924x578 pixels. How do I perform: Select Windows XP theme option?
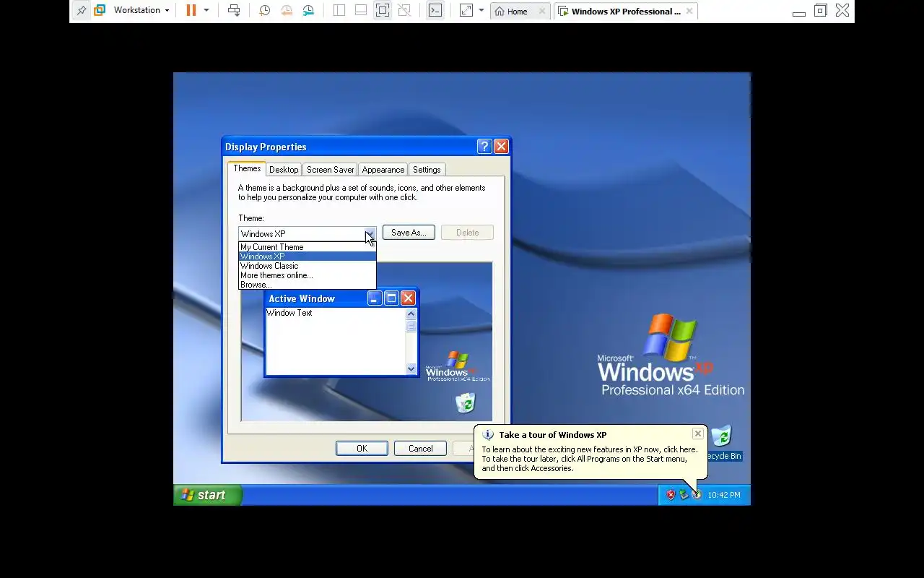pyautogui.click(x=308, y=256)
